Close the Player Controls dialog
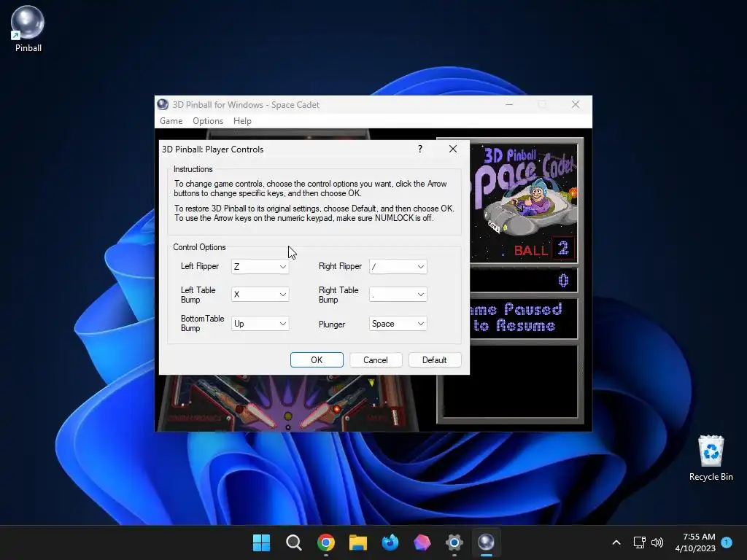The width and height of the screenshot is (747, 560). pos(452,149)
